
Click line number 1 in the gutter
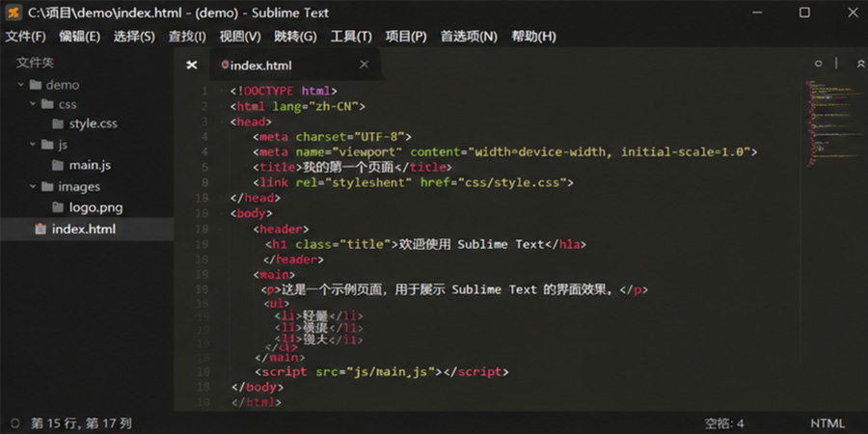[x=204, y=91]
